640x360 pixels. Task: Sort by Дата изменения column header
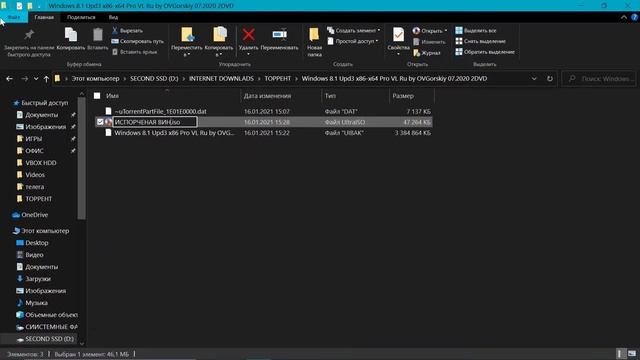(x=281, y=96)
